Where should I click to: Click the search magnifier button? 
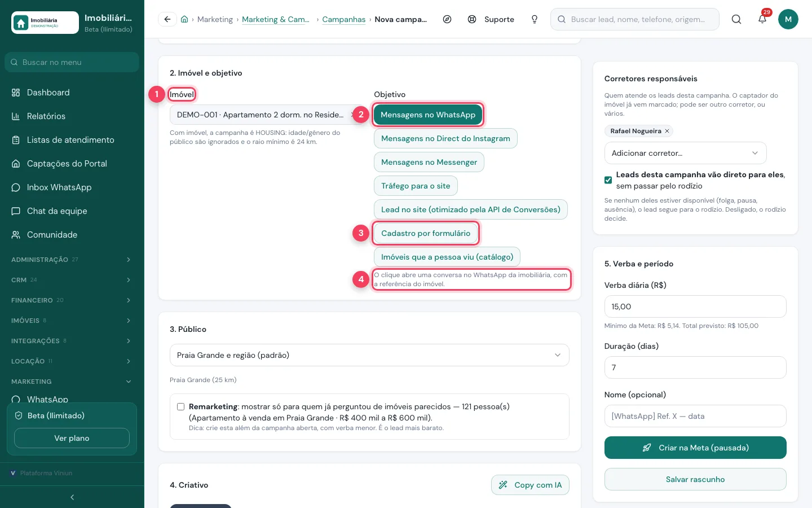pos(736,19)
